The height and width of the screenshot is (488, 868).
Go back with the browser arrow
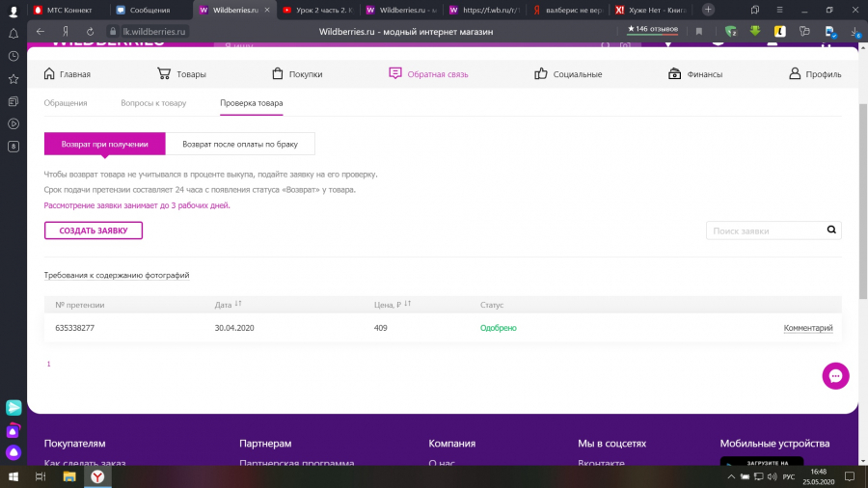pos(41,32)
